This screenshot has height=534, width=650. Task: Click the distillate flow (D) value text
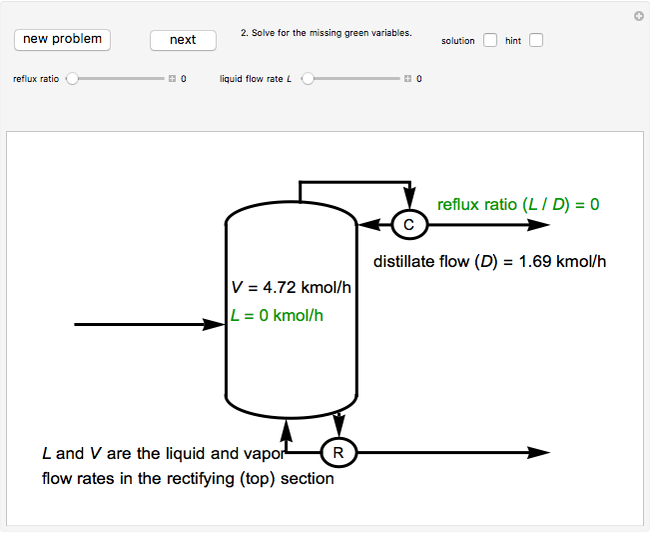[489, 262]
